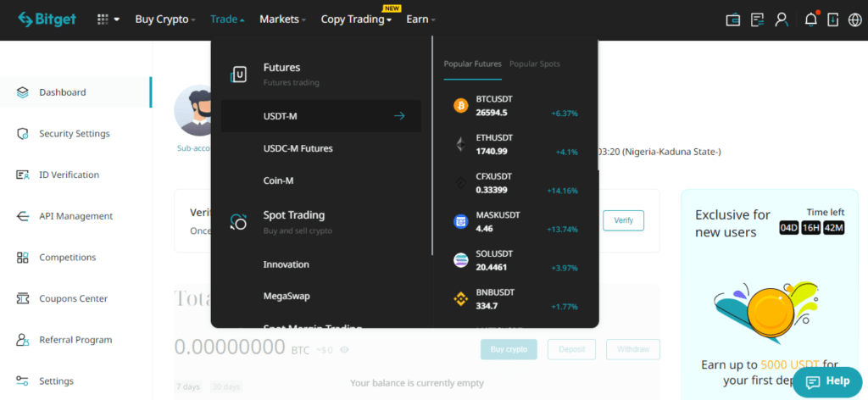Open notifications bell
The width and height of the screenshot is (868, 400).
coord(811,19)
